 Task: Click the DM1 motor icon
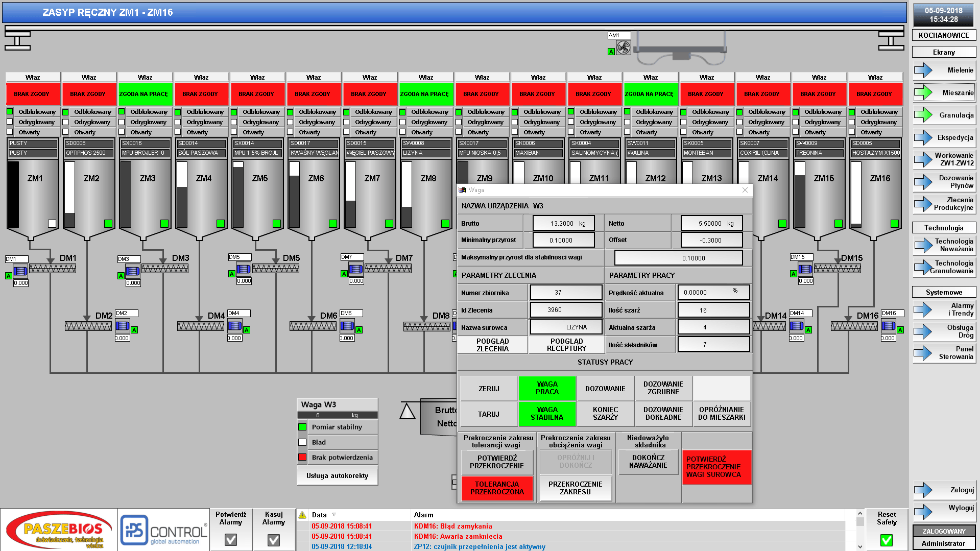pos(20,271)
